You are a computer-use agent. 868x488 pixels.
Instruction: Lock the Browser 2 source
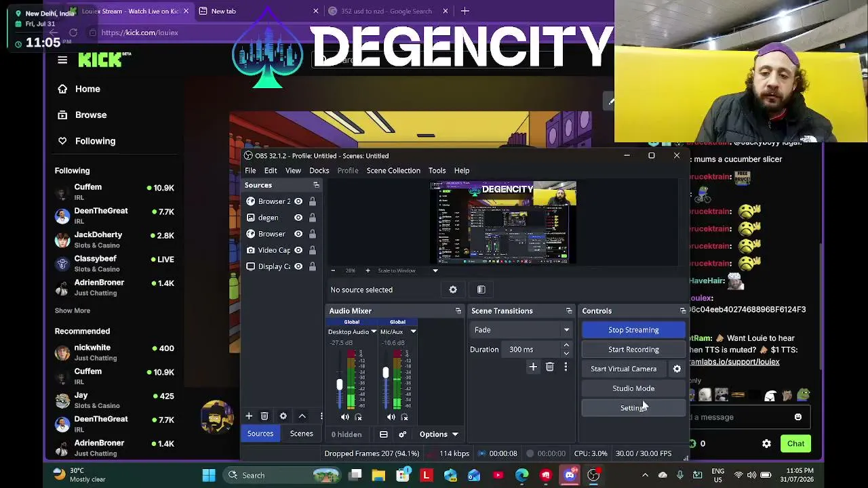coord(313,201)
